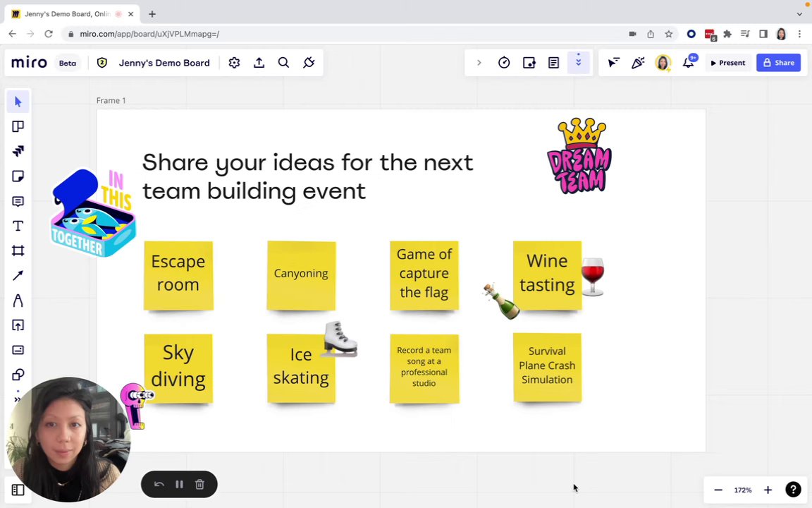
Task: Select the text tool
Action: 18,226
